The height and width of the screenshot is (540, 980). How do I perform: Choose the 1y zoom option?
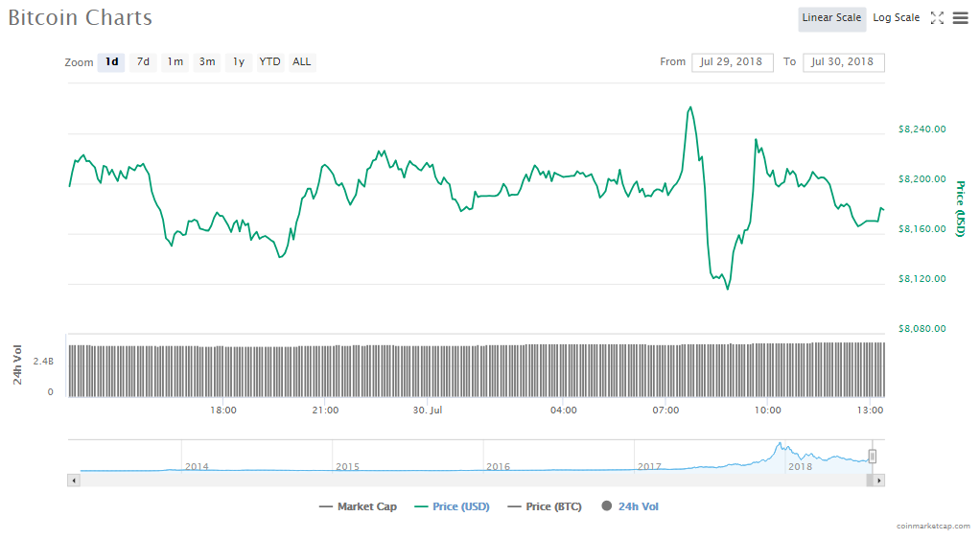(x=238, y=62)
